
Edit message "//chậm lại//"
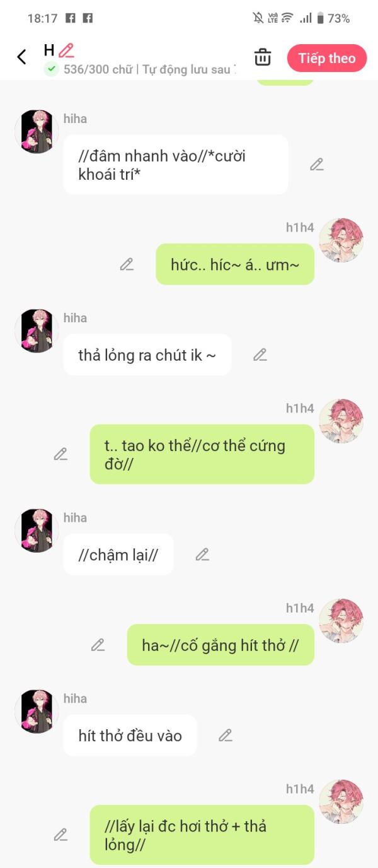click(202, 554)
